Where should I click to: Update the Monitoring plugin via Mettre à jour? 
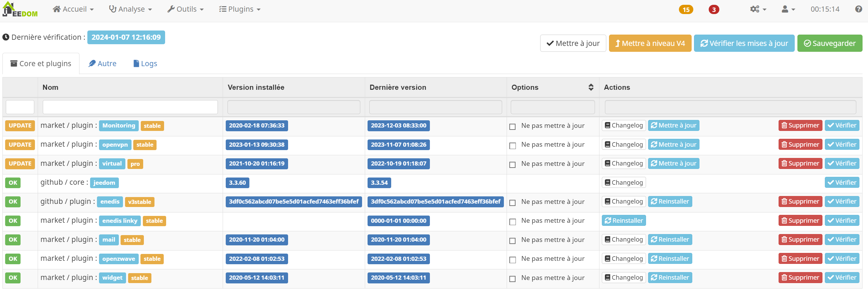pyautogui.click(x=673, y=125)
